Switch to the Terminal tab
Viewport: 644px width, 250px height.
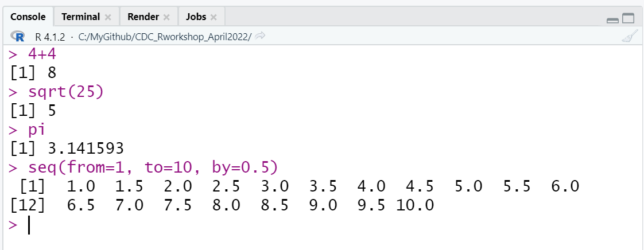(x=80, y=17)
